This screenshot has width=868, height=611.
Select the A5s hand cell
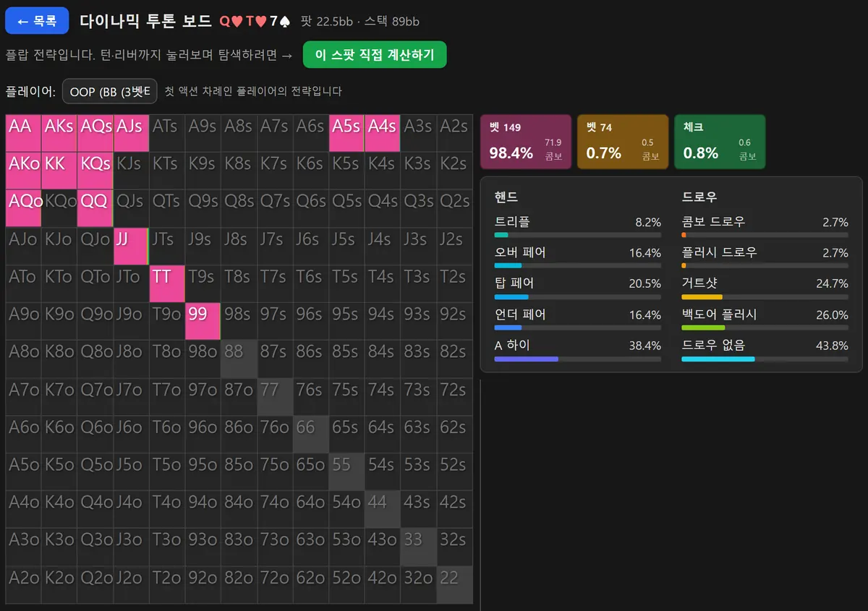tap(346, 133)
